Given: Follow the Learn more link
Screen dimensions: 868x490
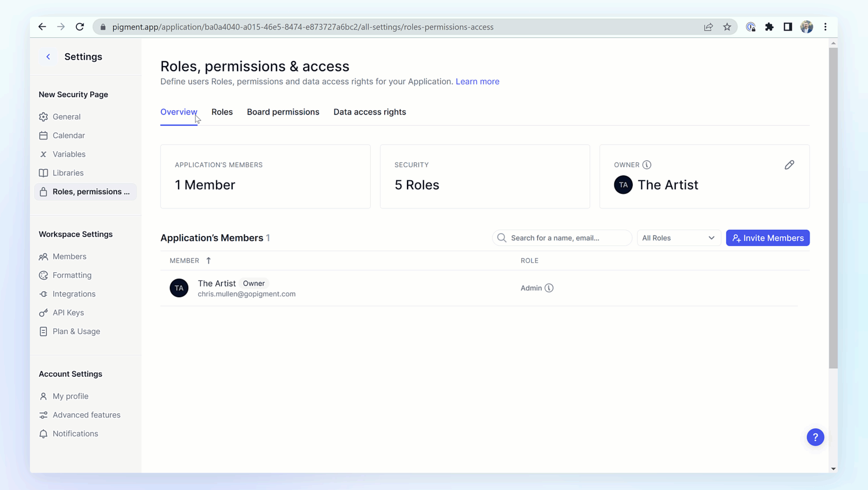Looking at the screenshot, I should pyautogui.click(x=478, y=82).
